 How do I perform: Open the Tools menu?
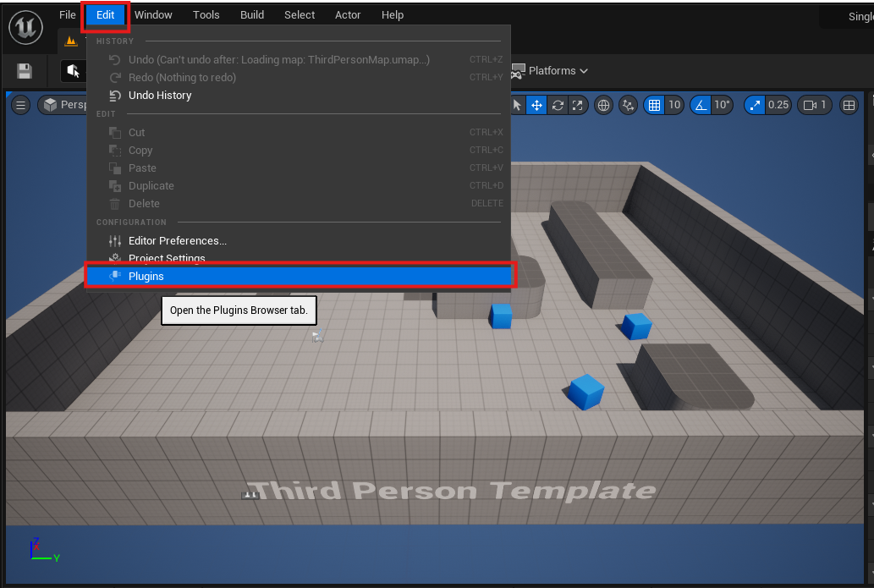pyautogui.click(x=206, y=15)
